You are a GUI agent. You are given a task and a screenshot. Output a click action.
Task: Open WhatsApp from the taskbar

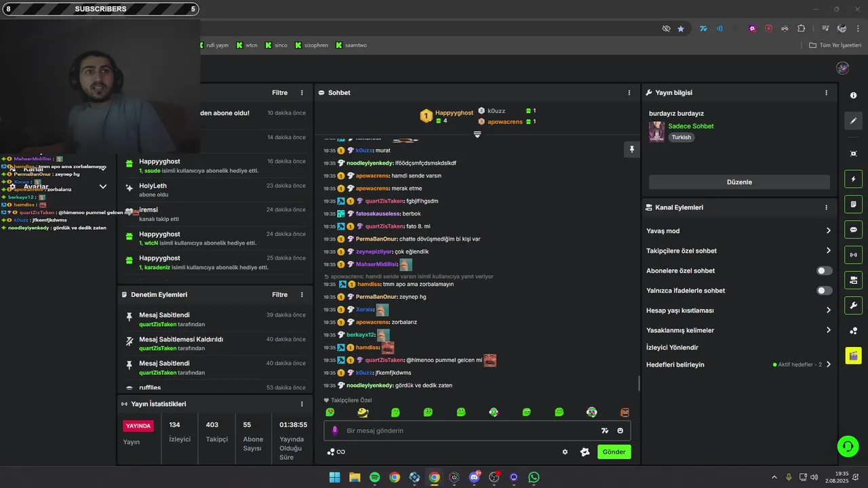coord(534,477)
